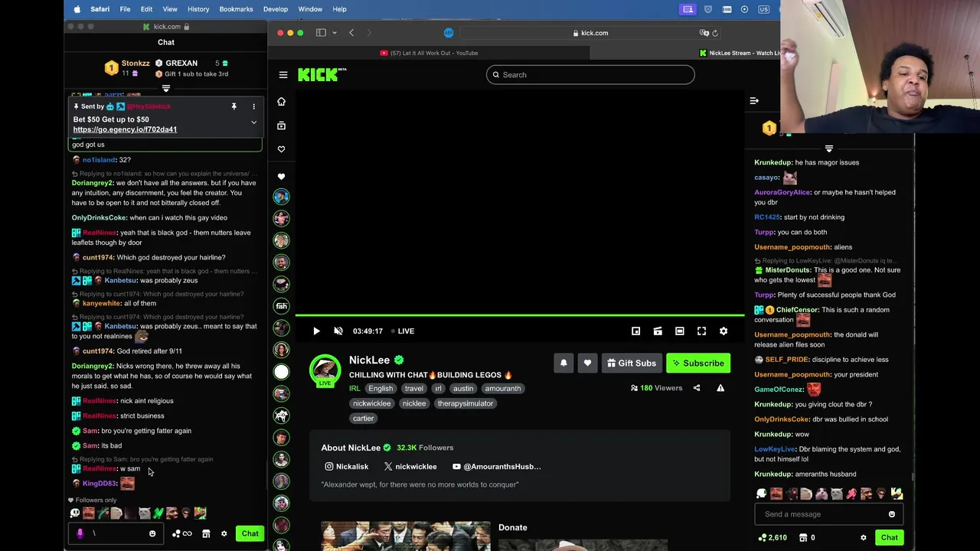Viewport: 980px width, 551px height.
Task: Select the therapysimulator tag
Action: click(x=465, y=403)
